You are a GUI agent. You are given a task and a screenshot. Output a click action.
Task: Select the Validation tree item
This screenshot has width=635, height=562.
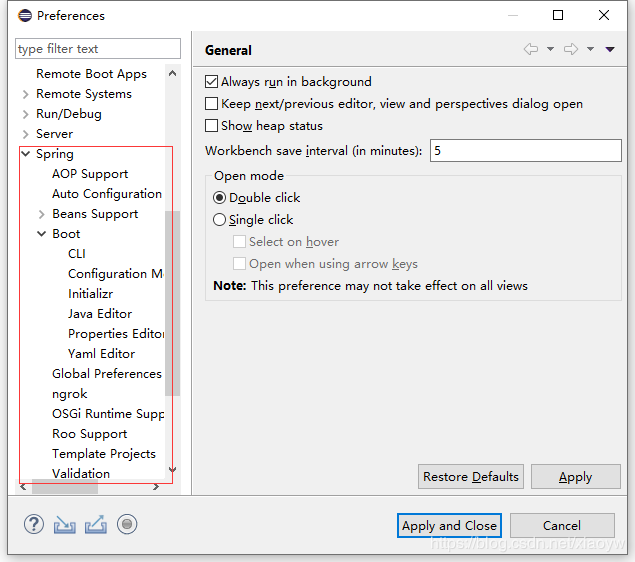tap(81, 474)
